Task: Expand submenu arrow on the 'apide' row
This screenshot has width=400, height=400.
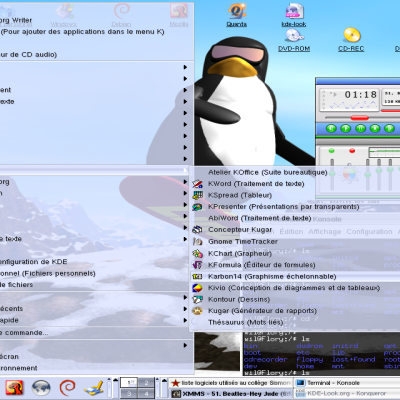Action: point(185,320)
